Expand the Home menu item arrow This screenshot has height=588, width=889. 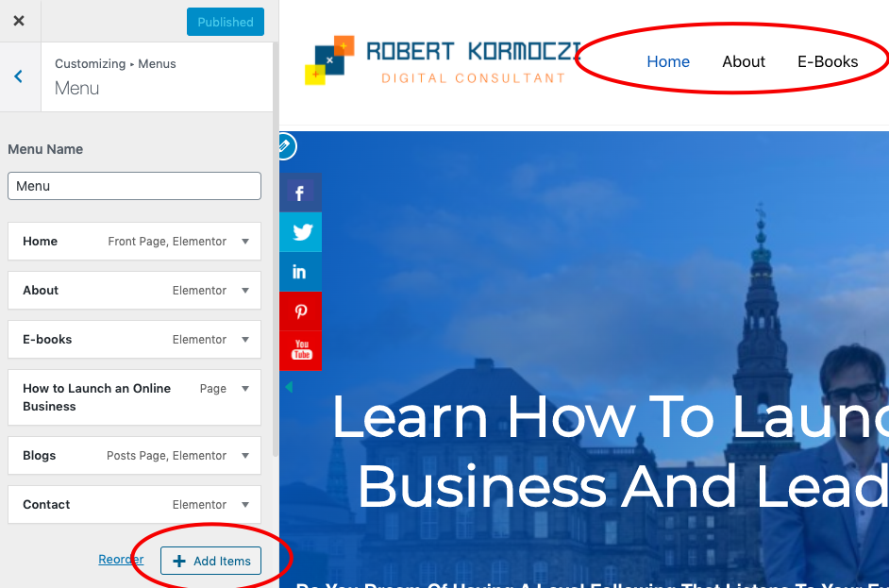(x=245, y=242)
